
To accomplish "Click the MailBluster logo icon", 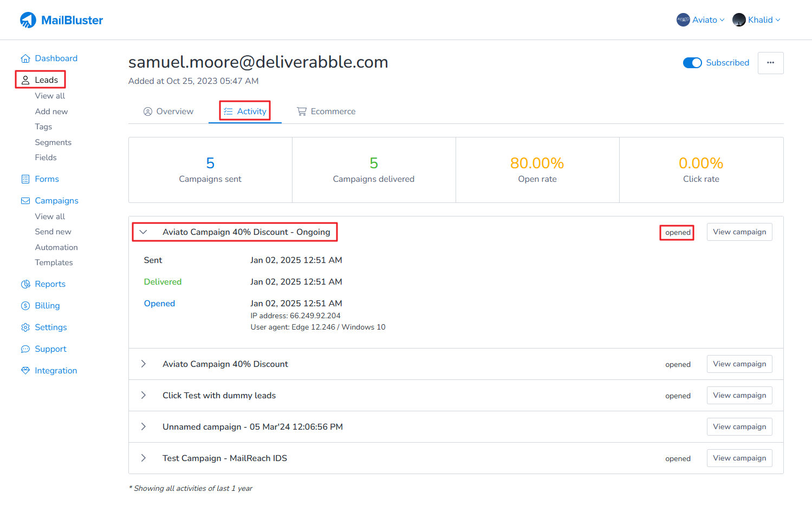I will point(28,20).
